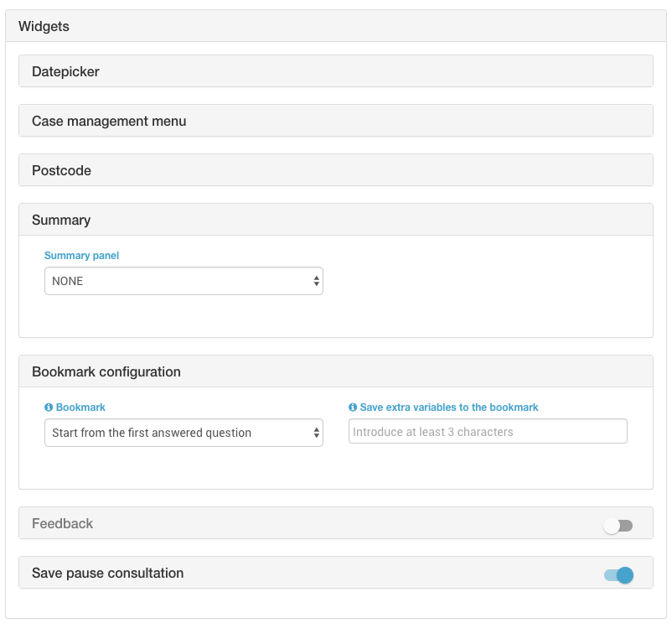Click the Summary panel label
This screenshot has height=628, width=672.
click(82, 256)
